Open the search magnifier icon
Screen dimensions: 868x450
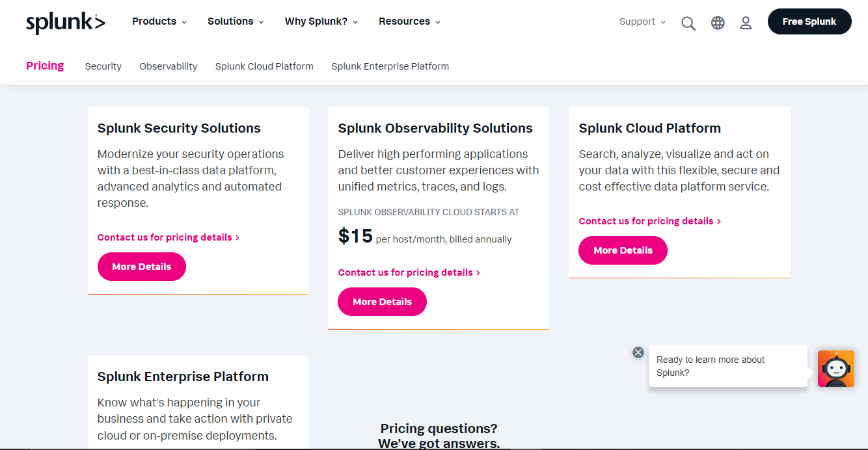click(688, 23)
